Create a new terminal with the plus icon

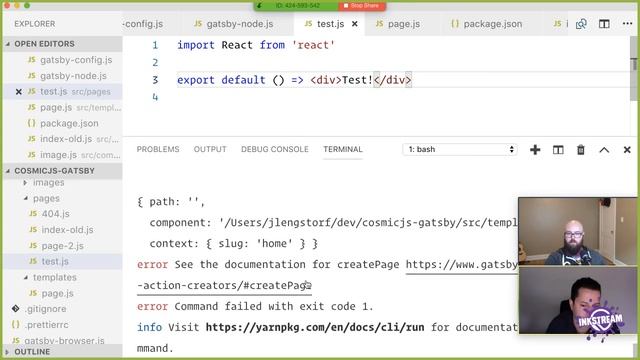point(535,150)
